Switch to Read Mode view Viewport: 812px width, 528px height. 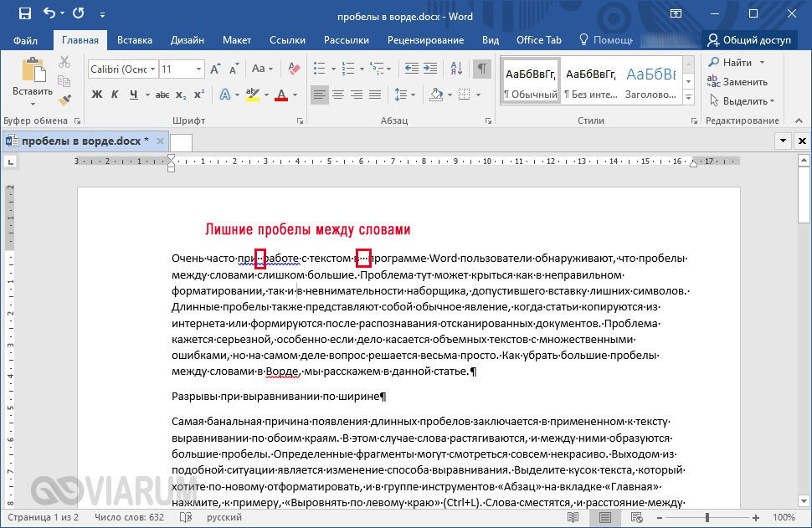(x=573, y=517)
